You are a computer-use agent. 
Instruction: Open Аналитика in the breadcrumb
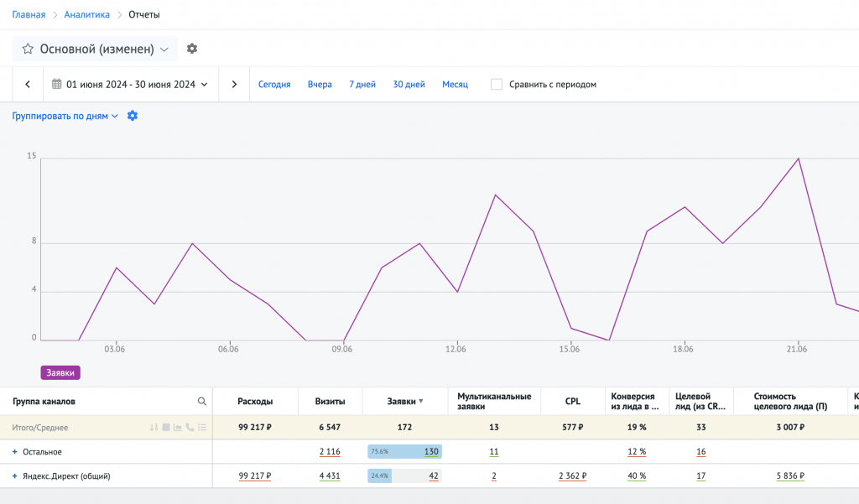click(86, 14)
